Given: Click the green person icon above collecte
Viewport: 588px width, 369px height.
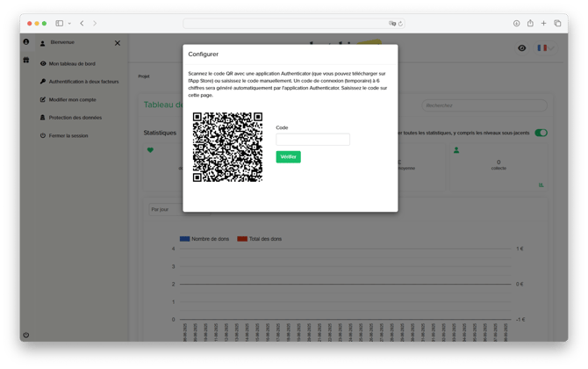Looking at the screenshot, I should (456, 150).
